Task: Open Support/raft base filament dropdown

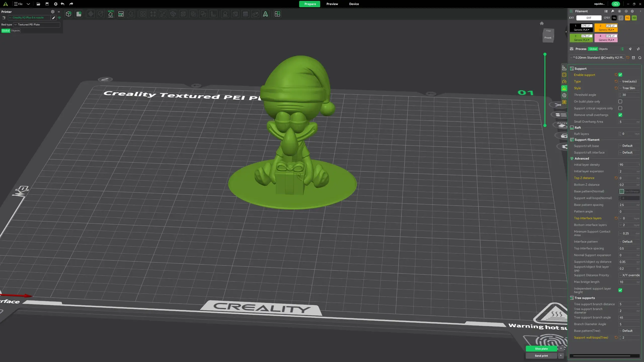Action: click(x=629, y=146)
